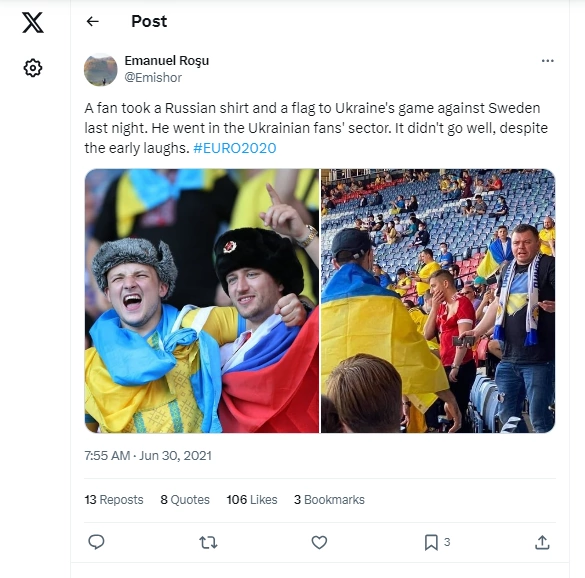
Task: Click the repost arrows icon
Action: [208, 542]
